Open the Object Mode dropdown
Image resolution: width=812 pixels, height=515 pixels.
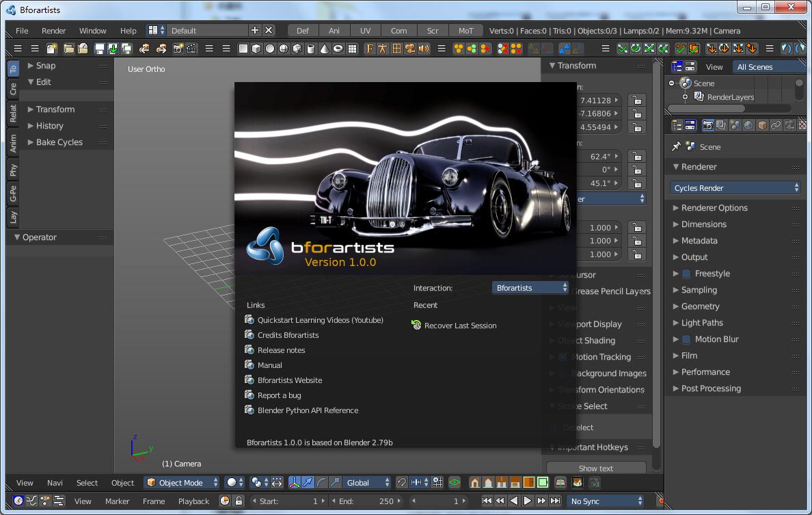pyautogui.click(x=182, y=482)
